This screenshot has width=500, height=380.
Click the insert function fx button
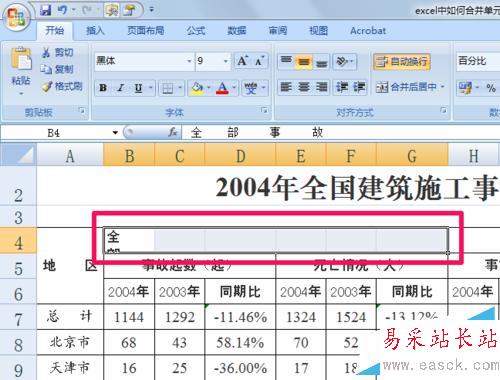pyautogui.click(x=172, y=133)
